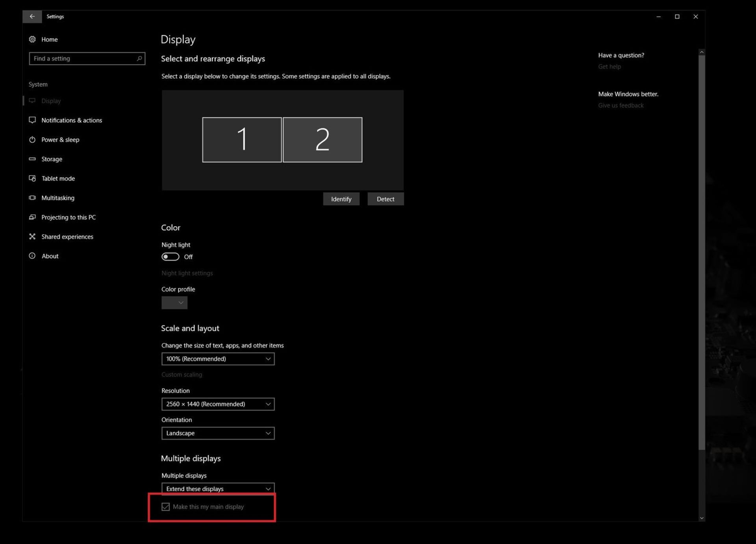Check Make this my main display
756x544 pixels.
165,507
